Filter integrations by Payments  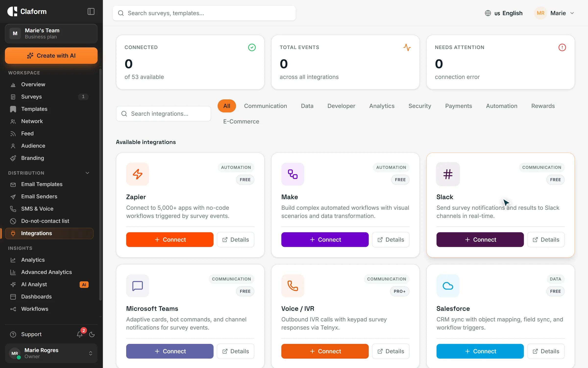coord(458,106)
